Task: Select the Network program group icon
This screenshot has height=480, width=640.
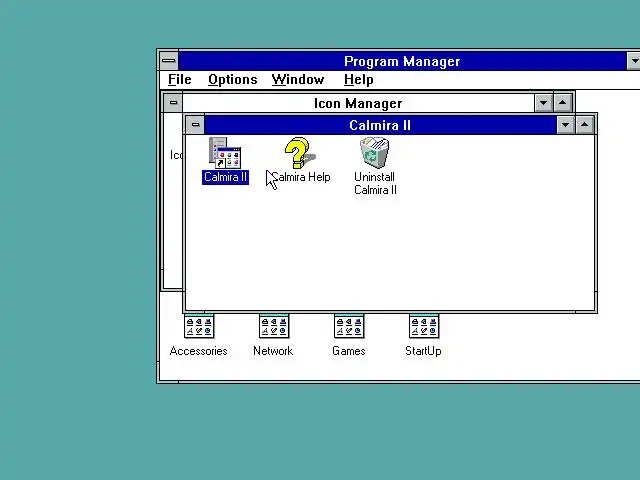Action: click(x=274, y=326)
